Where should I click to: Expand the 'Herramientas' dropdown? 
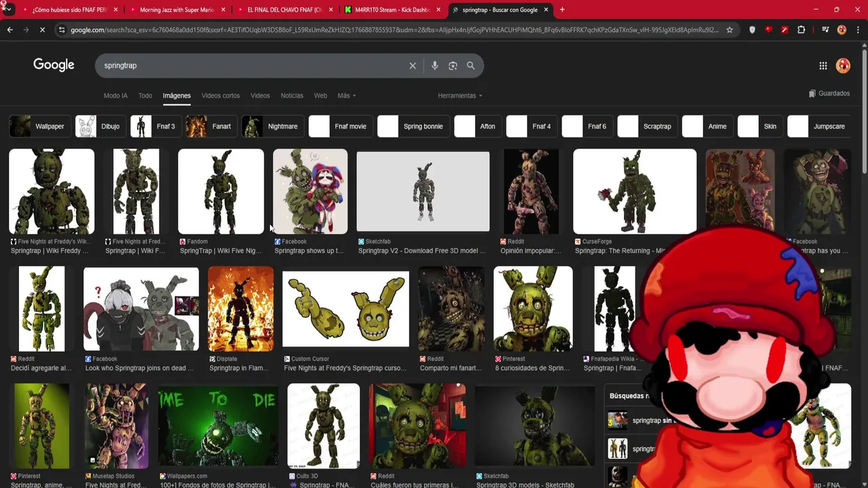pyautogui.click(x=460, y=96)
